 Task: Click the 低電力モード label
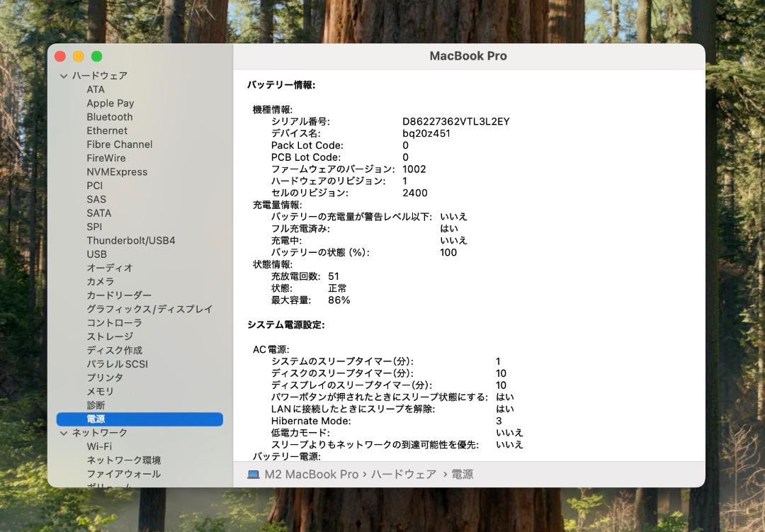tap(300, 432)
